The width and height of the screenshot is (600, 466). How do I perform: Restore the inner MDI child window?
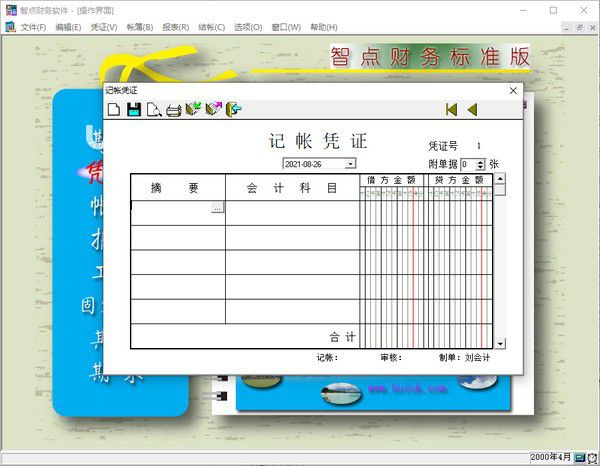point(580,28)
